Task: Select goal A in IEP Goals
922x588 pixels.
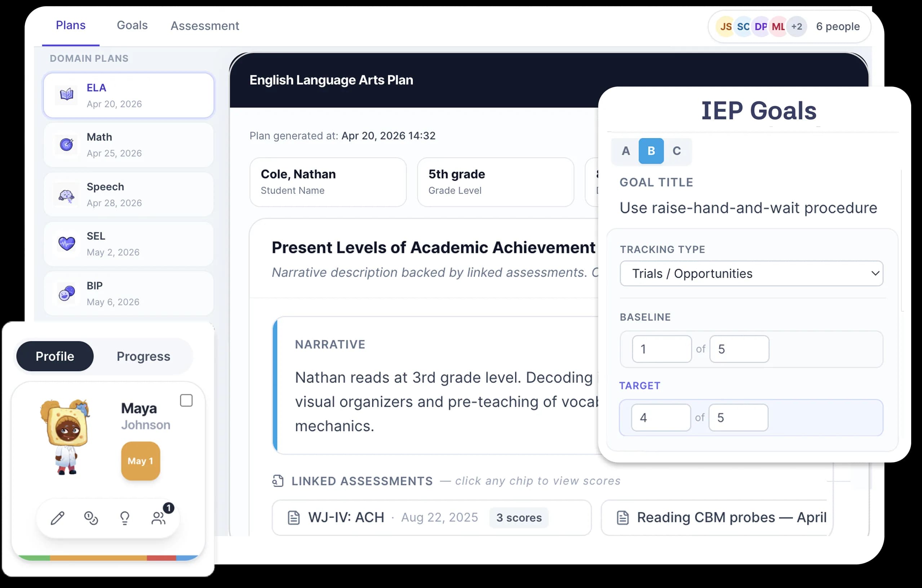Action: coord(626,151)
